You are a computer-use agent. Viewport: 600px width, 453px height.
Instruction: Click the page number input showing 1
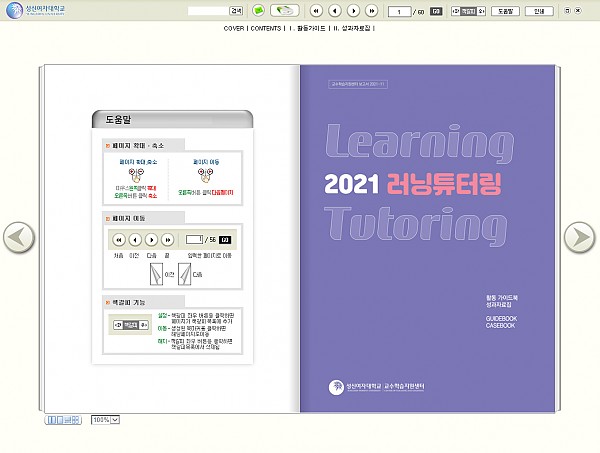point(399,11)
